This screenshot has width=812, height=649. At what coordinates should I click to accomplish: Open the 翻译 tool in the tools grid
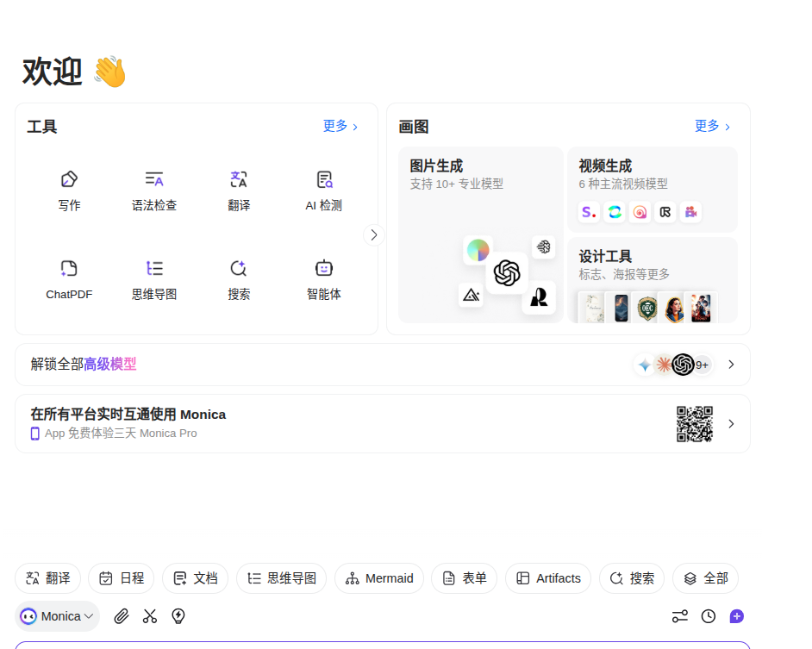(239, 190)
